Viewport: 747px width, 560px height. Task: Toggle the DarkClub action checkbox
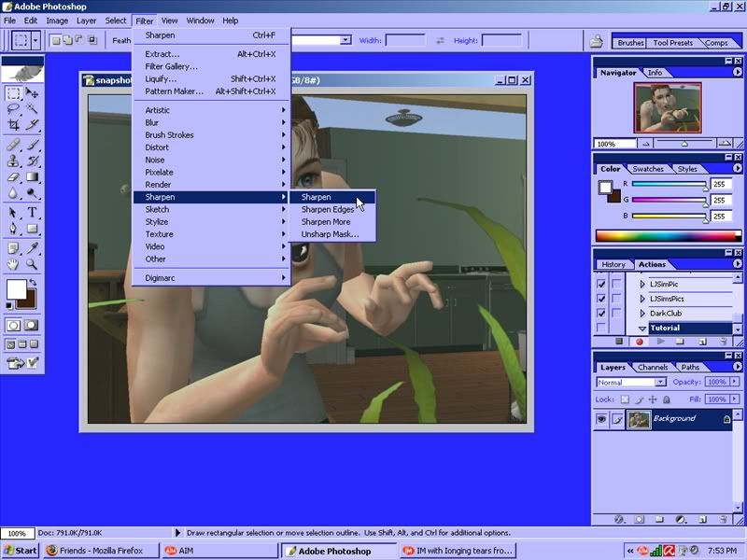tap(601, 314)
